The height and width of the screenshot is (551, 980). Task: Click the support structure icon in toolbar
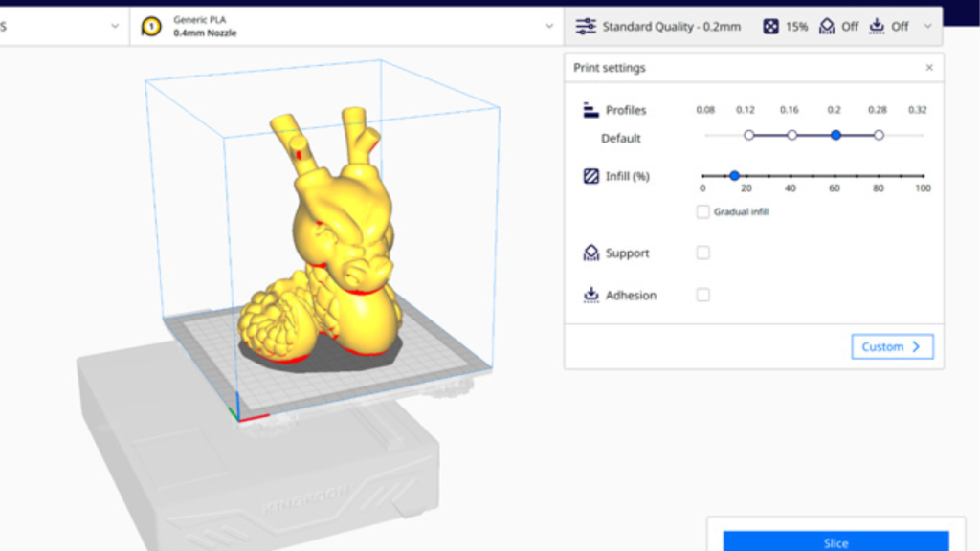click(x=826, y=26)
